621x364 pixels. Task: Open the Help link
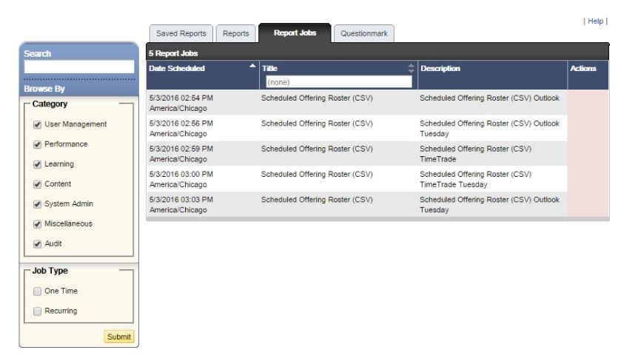[595, 21]
